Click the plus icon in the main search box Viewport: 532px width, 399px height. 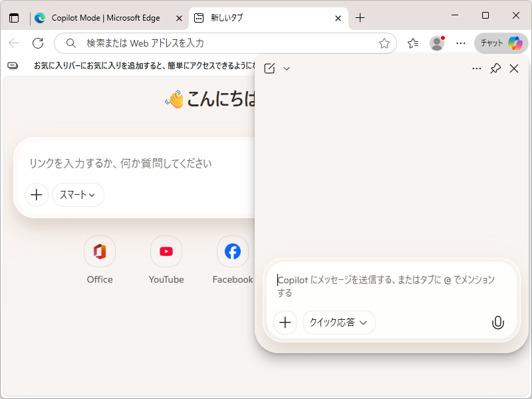37,195
